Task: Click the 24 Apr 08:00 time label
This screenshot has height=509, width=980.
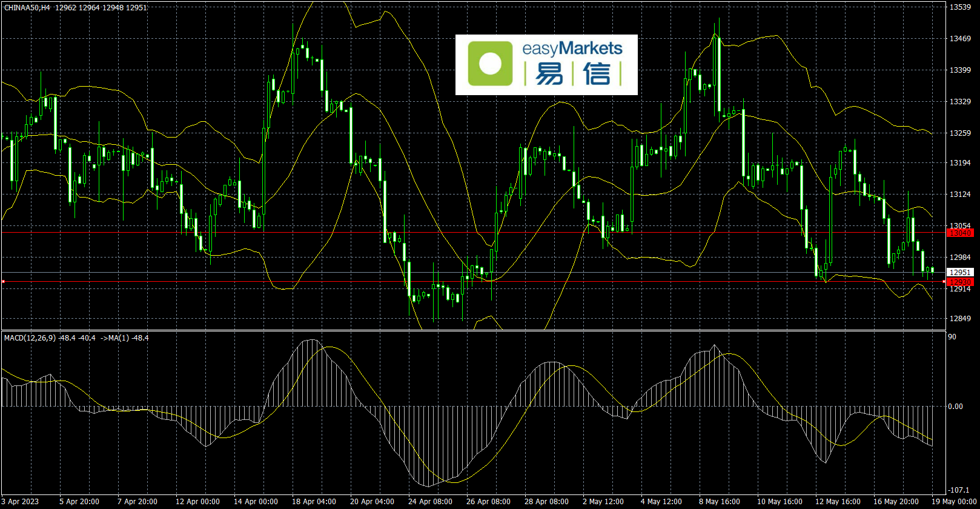Action: pyautogui.click(x=430, y=502)
